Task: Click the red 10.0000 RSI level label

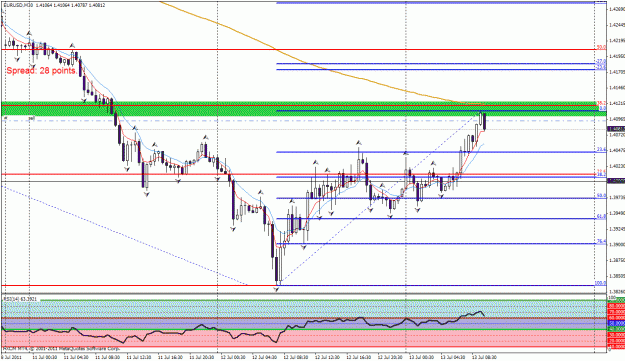Action: click(x=616, y=347)
